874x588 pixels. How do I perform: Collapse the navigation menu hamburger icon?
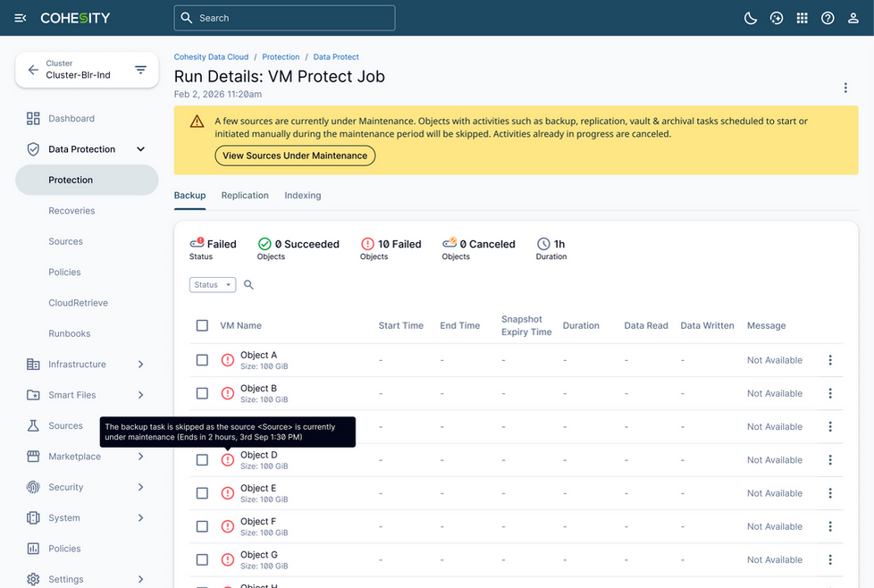[20, 18]
